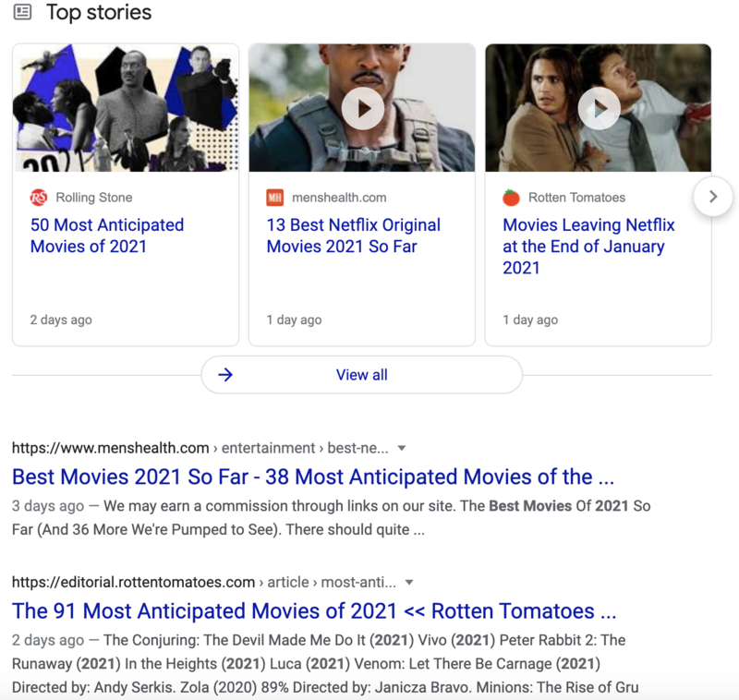Click the right chevron to see more stories
739x700 pixels.
click(x=713, y=197)
